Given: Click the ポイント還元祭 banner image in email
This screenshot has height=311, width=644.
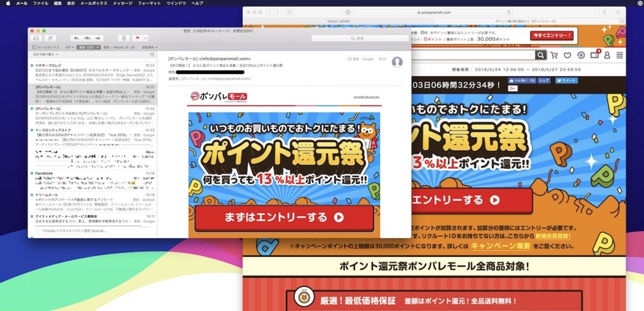Looking at the screenshot, I should point(284,158).
